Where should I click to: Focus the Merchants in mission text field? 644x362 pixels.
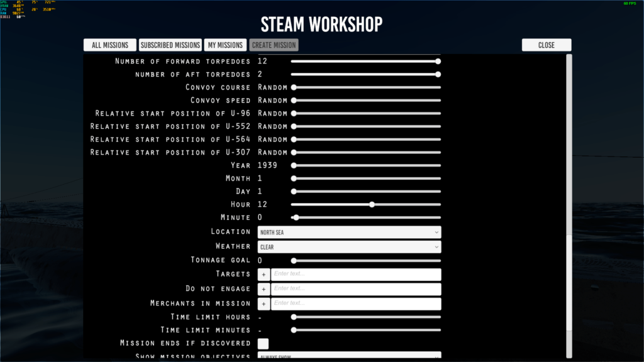[x=356, y=304]
